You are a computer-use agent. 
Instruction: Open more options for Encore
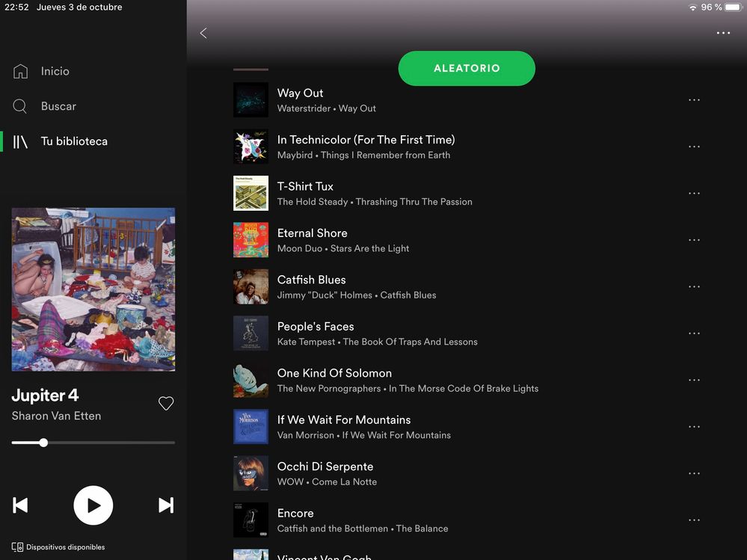click(694, 520)
